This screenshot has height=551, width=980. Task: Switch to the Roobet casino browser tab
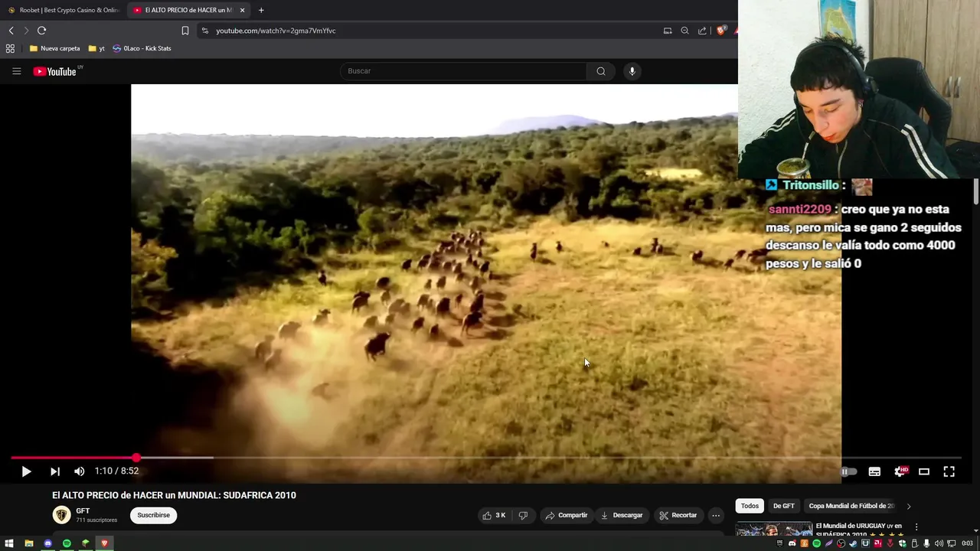(x=63, y=10)
